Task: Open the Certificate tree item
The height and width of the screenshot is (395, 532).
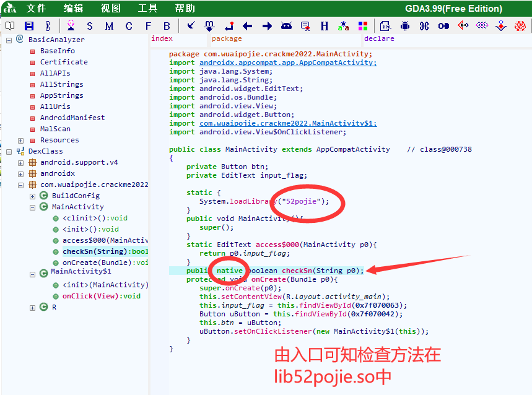Action: click(x=64, y=62)
